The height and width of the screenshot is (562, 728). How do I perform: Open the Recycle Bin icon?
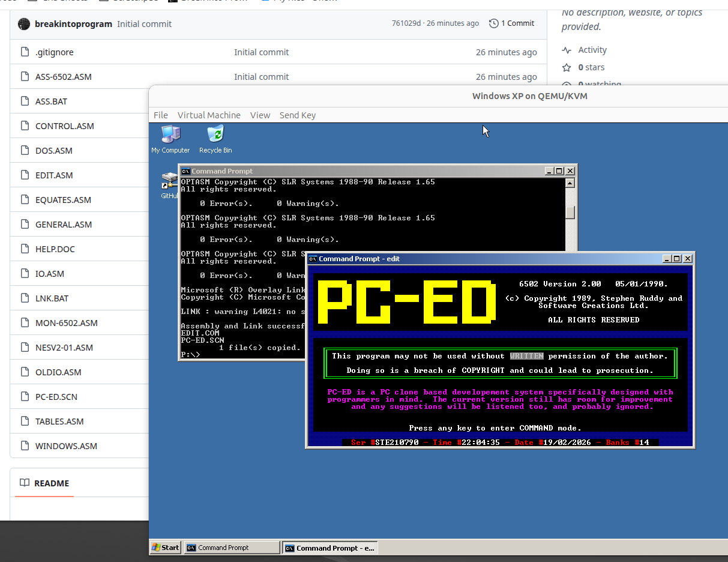(215, 135)
